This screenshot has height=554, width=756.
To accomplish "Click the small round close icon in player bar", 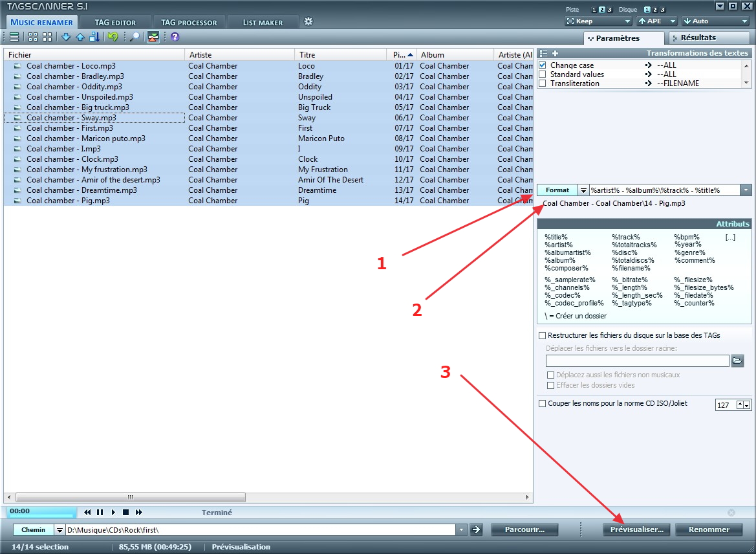I will pyautogui.click(x=731, y=513).
